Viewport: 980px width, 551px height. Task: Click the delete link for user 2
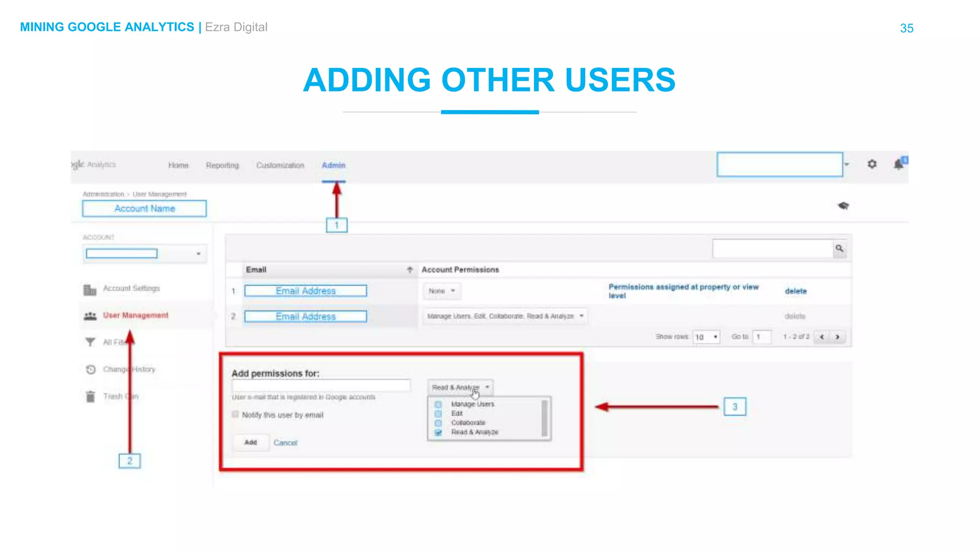pos(795,316)
